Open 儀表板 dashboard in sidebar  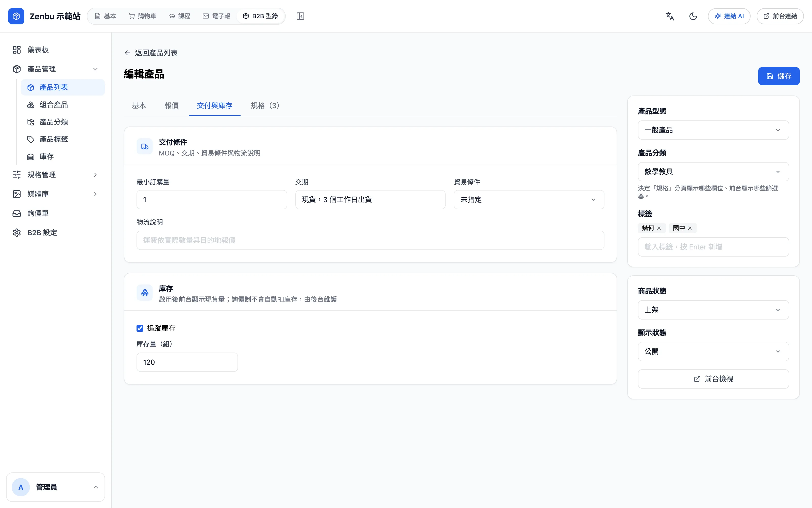tap(56, 50)
